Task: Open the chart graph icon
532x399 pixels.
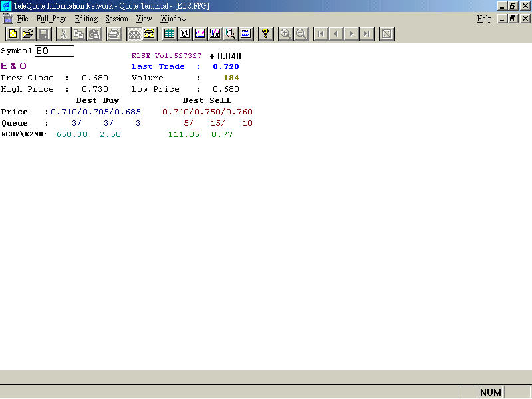Action: coord(200,34)
